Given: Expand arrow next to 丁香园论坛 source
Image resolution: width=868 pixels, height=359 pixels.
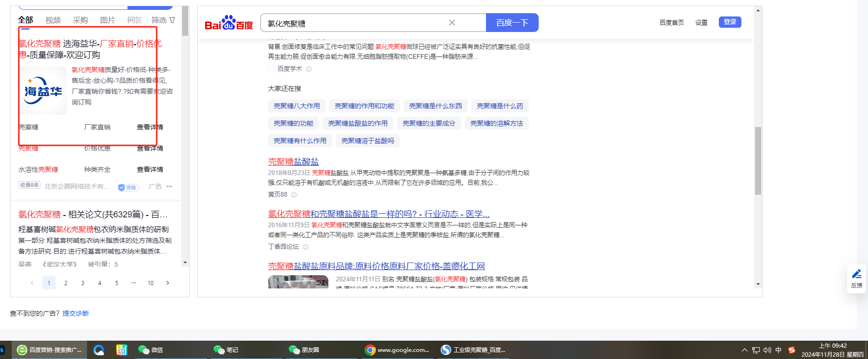Looking at the screenshot, I should coord(306,247).
